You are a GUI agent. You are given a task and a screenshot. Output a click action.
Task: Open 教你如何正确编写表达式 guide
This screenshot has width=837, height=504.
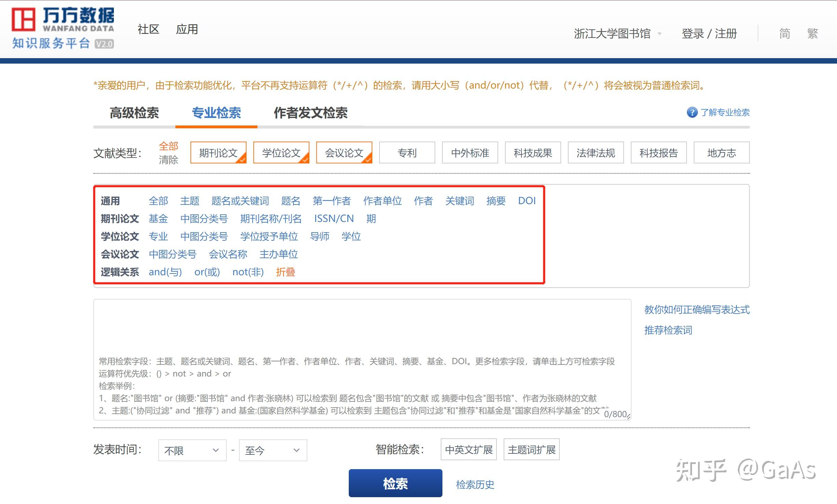pyautogui.click(x=696, y=309)
